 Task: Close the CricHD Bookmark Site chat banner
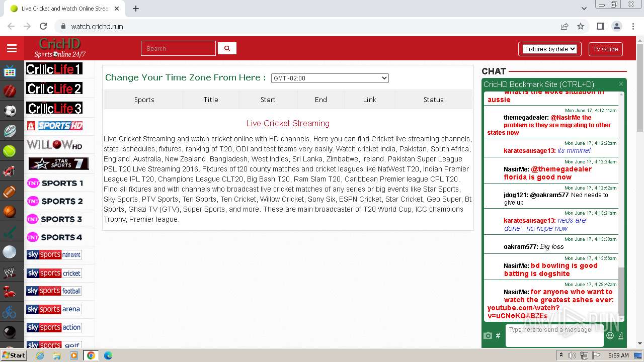coord(621,84)
